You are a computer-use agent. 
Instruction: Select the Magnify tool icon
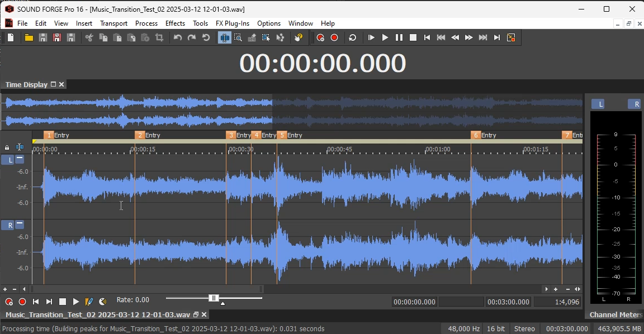coord(238,38)
